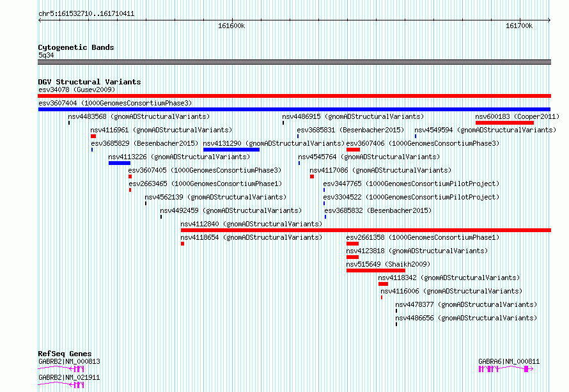This screenshot has width=569, height=392.
Task: Click the esv3607404 blue variant bar
Action: pos(294,109)
